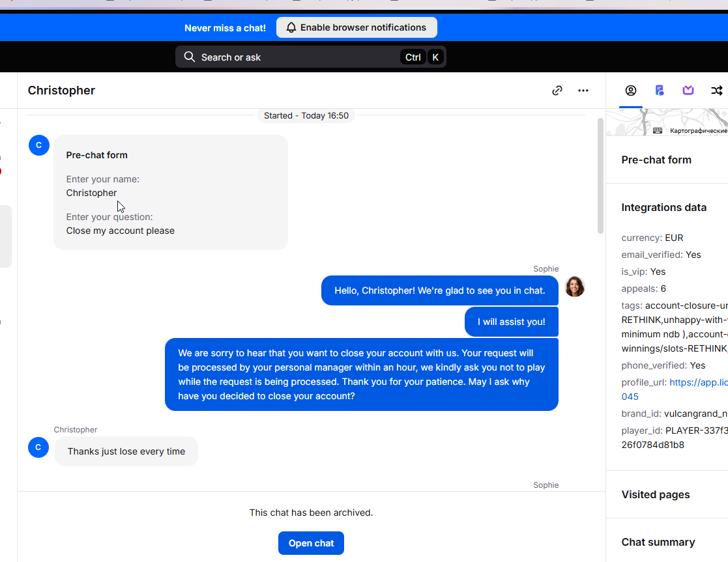Click Sophie's agent avatar photo
The image size is (728, 562).
click(x=574, y=287)
